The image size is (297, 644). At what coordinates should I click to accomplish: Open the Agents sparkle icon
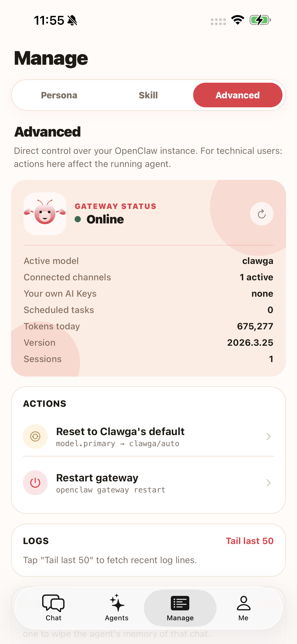[116, 603]
